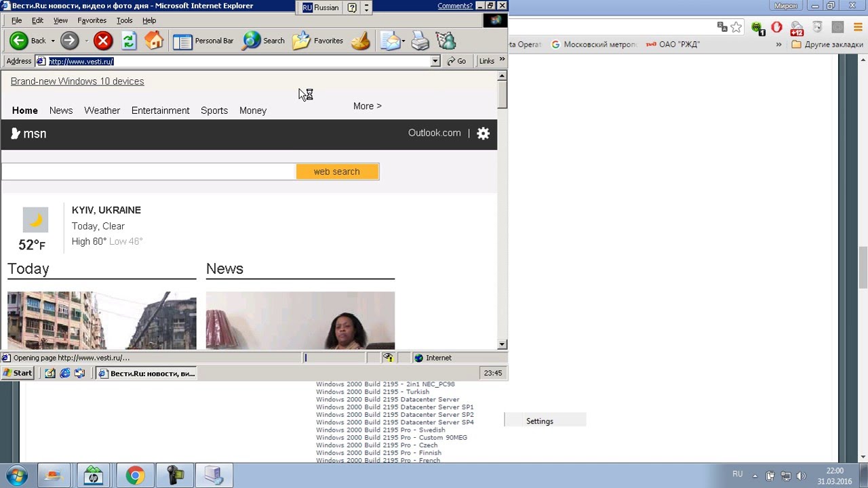Open the Kyiv weather moon icon
The image size is (868, 488).
[35, 220]
